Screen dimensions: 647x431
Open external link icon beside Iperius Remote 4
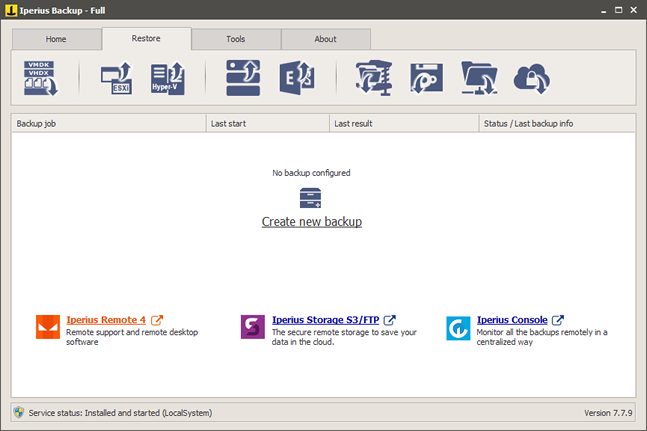pos(157,320)
